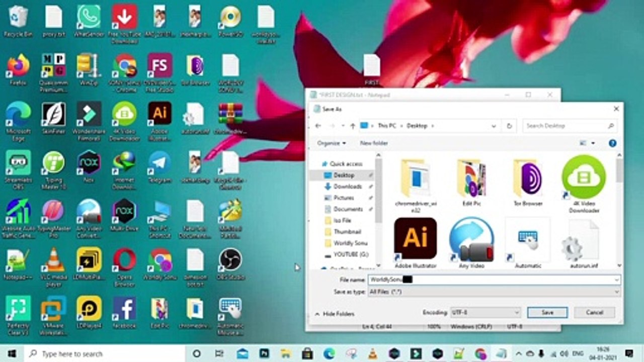This screenshot has width=644, height=362.
Task: Select the proxy.txt file on the desktop
Action: click(x=53, y=21)
